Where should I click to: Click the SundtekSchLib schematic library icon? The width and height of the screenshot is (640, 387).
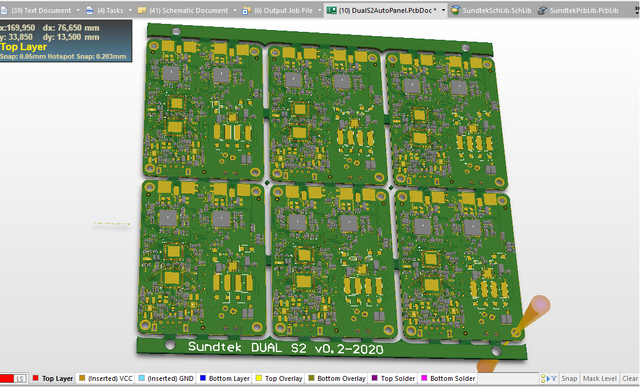[456, 10]
